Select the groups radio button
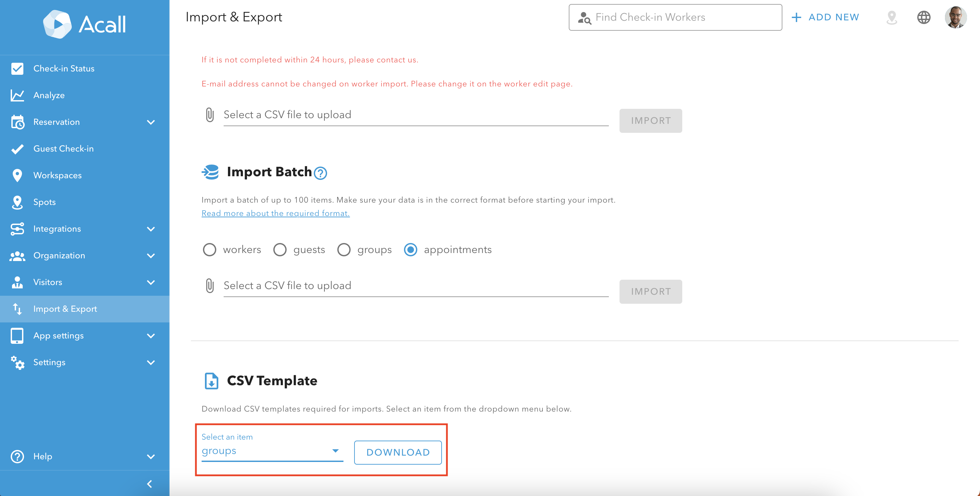 coord(344,250)
